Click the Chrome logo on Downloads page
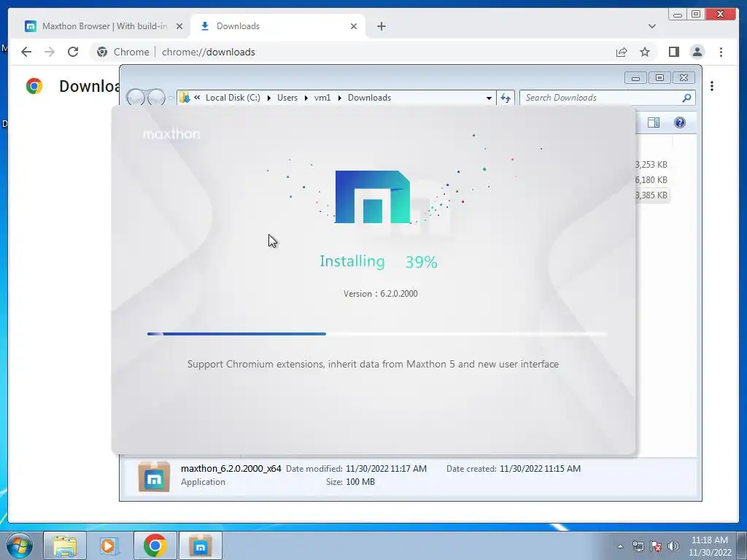This screenshot has height=560, width=747. [x=34, y=86]
